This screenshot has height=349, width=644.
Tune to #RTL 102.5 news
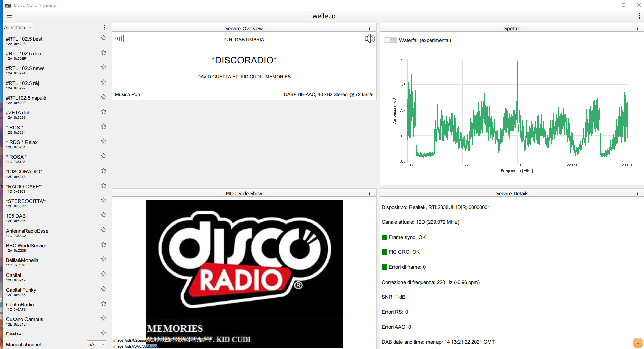click(x=50, y=70)
